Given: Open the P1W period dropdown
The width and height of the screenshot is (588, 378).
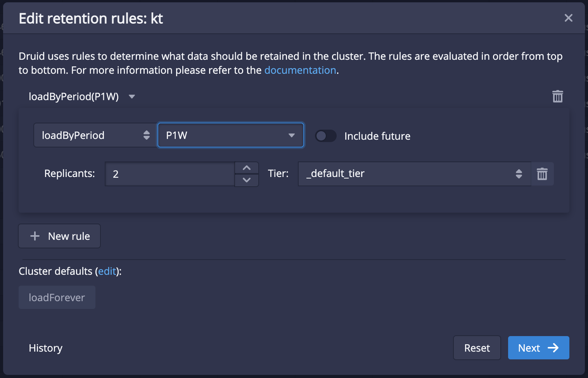Looking at the screenshot, I should point(230,135).
